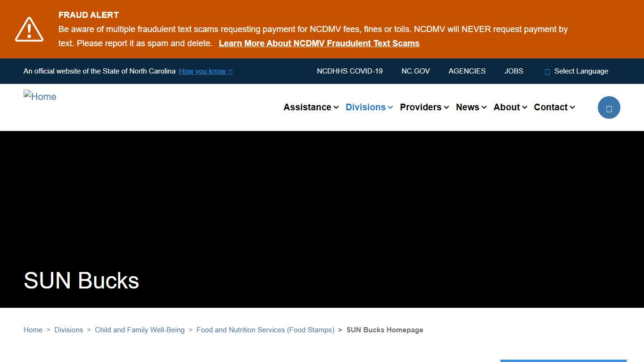Open Learn More About NCDMV Fraudulent Text Scams
Screen dimensions: 644x362
coord(319,43)
